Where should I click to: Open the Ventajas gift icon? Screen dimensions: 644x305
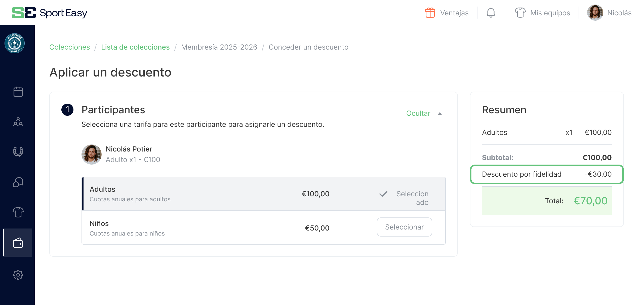(x=430, y=13)
